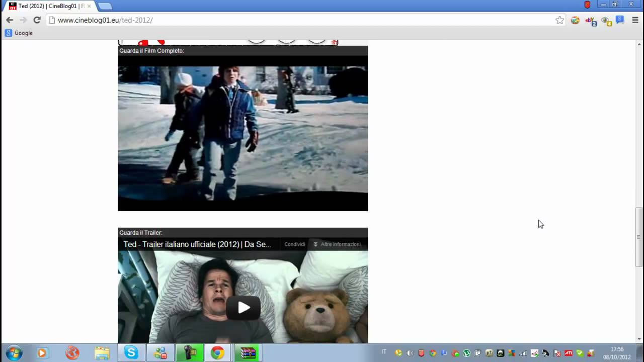
Task: Click the browser forward arrow
Action: [x=23, y=20]
